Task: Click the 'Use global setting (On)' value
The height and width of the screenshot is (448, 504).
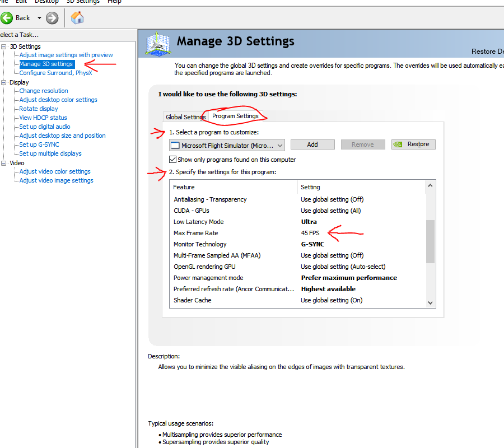Action: point(332,301)
